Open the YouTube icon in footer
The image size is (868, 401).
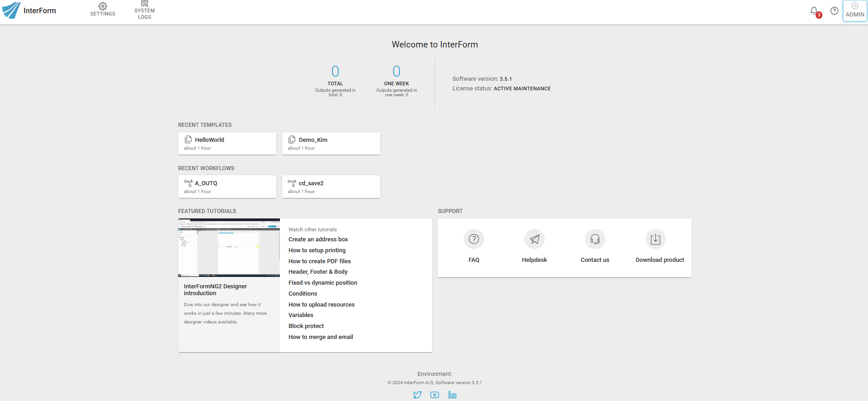(x=435, y=395)
